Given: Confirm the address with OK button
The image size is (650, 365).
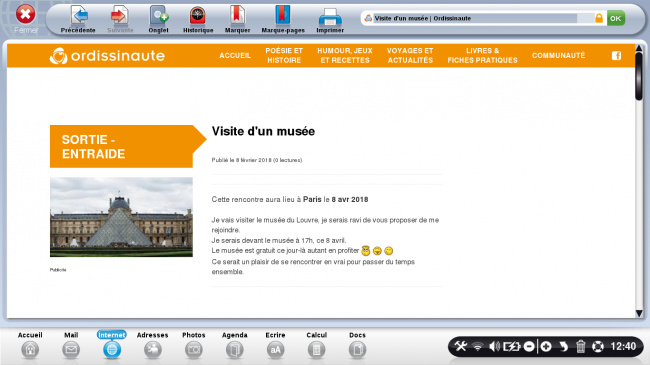Looking at the screenshot, I should (x=616, y=18).
